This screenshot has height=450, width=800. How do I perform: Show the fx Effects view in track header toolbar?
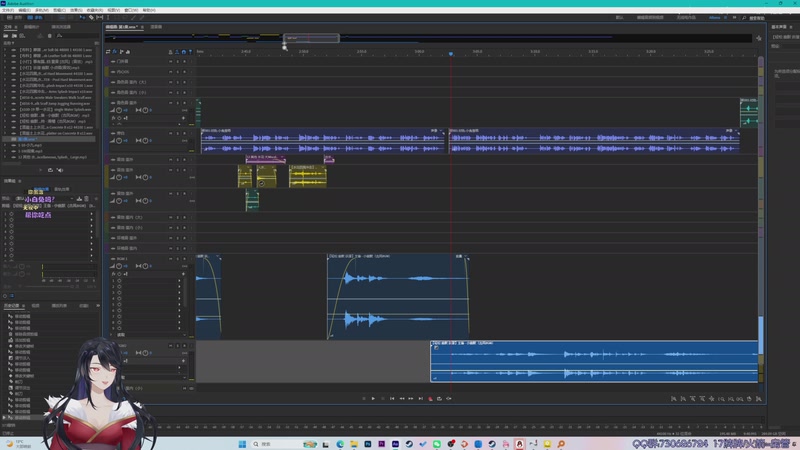click(x=115, y=52)
